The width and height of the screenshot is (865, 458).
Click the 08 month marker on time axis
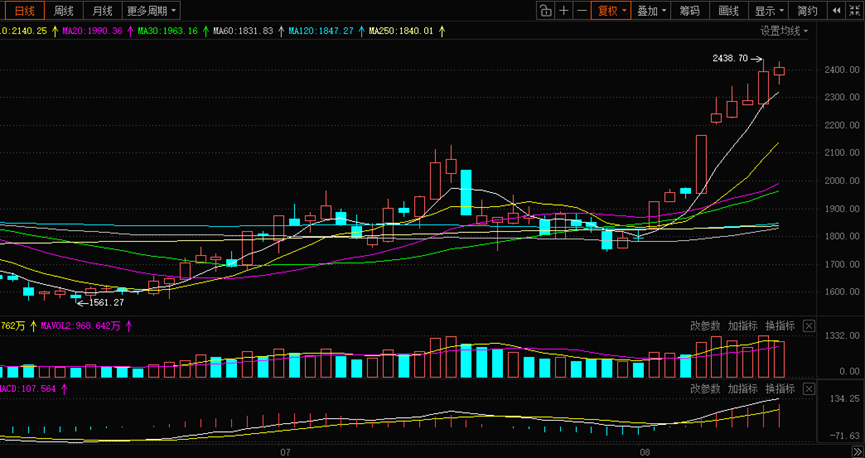pyautogui.click(x=644, y=452)
